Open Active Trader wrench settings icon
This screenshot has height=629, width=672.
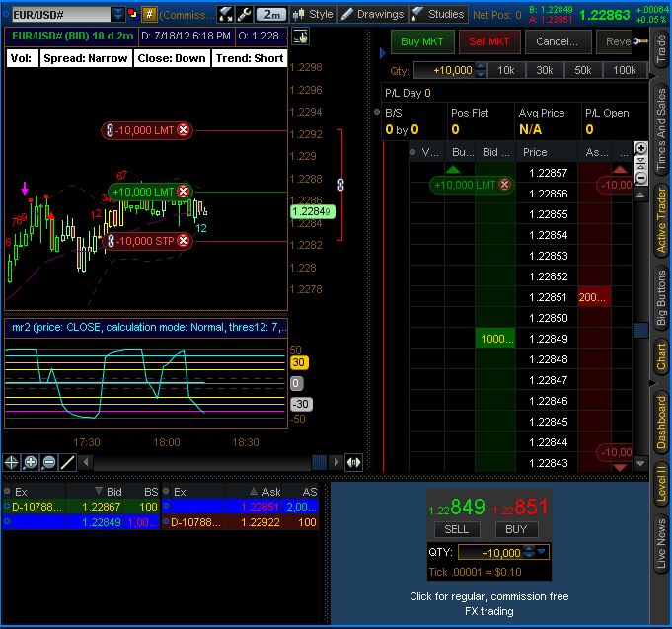[x=639, y=41]
